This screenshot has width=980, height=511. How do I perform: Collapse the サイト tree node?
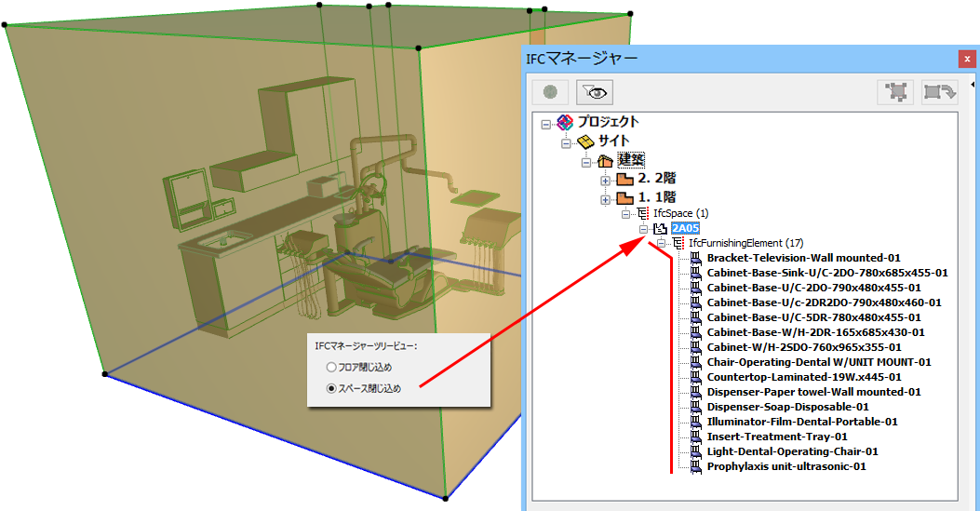[x=566, y=143]
